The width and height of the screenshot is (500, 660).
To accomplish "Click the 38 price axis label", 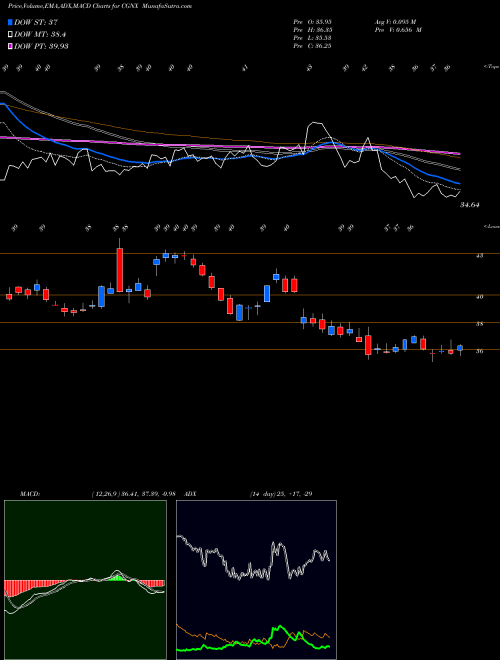I will (479, 324).
